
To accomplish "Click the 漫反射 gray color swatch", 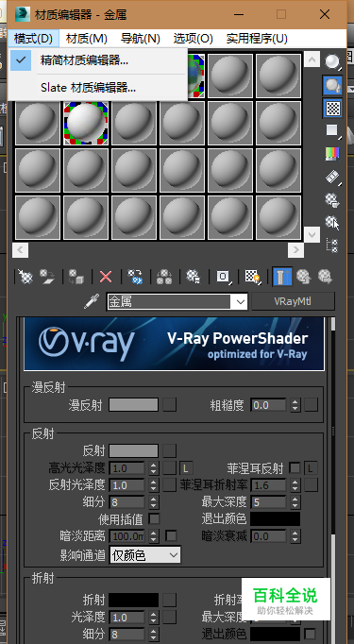I will tap(133, 404).
